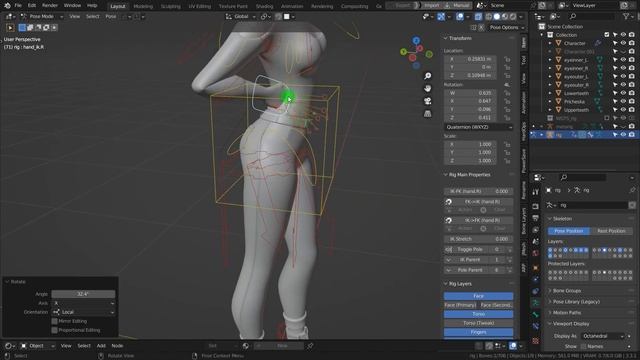This screenshot has width=640, height=360.
Task: Toggle X-ray view icon in header
Action: (x=478, y=17)
